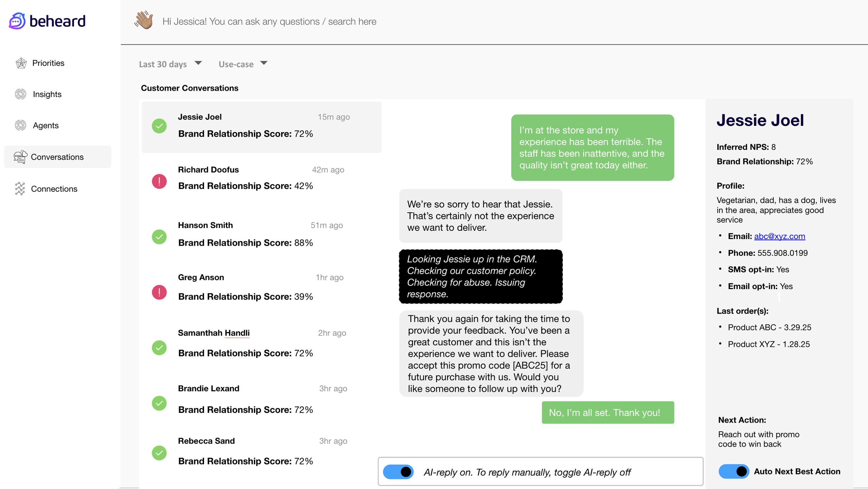Image resolution: width=868 pixels, height=489 pixels.
Task: Click Greg Anson red alert icon
Action: (x=159, y=292)
